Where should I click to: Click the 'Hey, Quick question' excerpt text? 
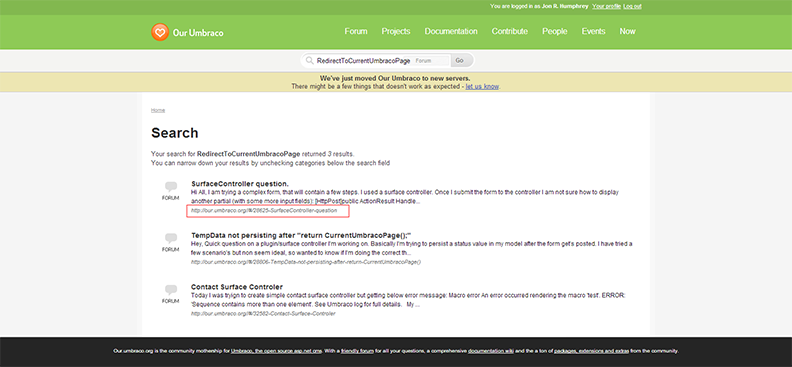[412, 248]
